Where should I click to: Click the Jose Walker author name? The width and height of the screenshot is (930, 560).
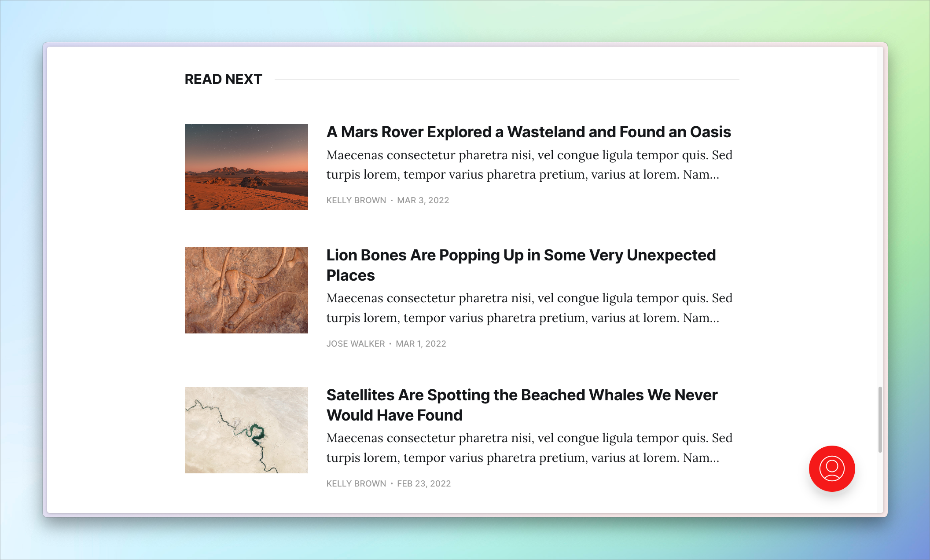tap(356, 344)
